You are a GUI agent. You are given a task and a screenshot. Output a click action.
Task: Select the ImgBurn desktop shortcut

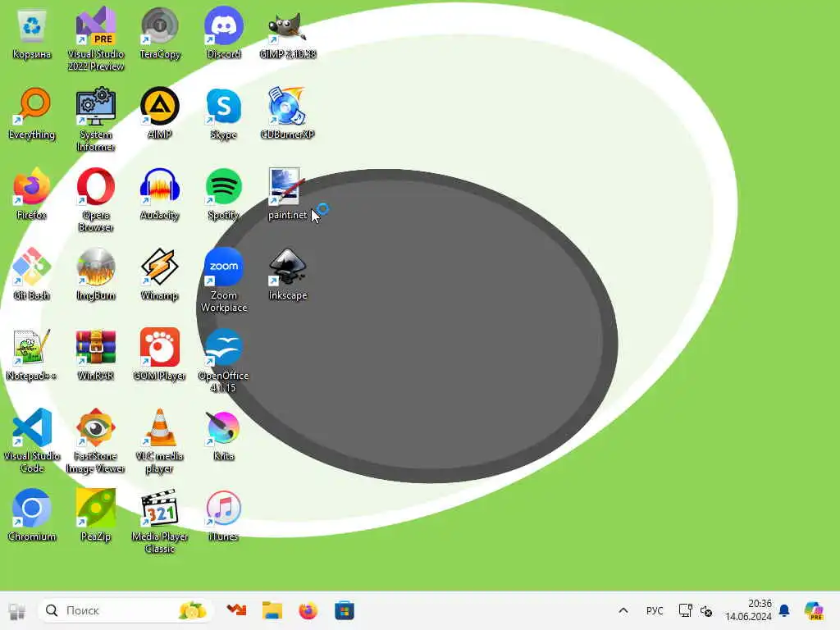pyautogui.click(x=96, y=274)
